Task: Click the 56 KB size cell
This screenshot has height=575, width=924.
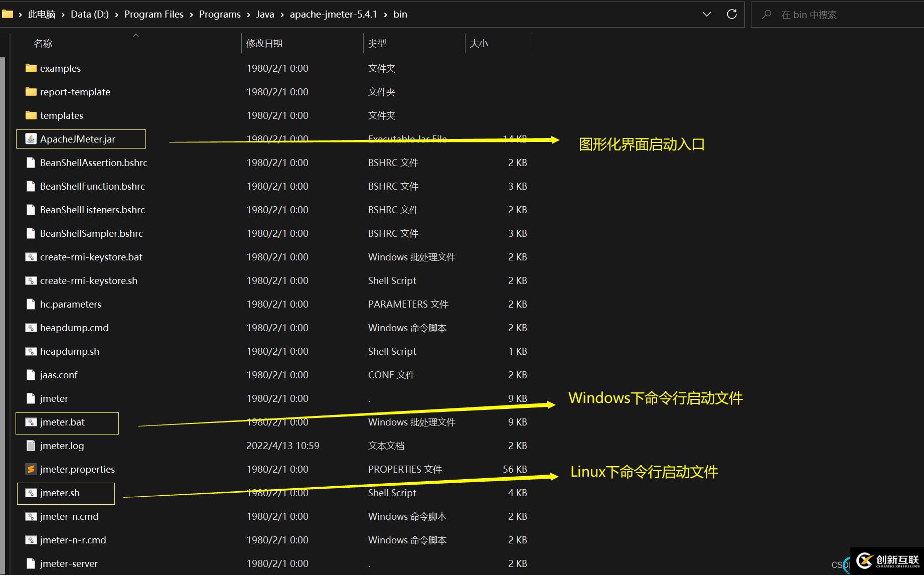Action: point(515,469)
